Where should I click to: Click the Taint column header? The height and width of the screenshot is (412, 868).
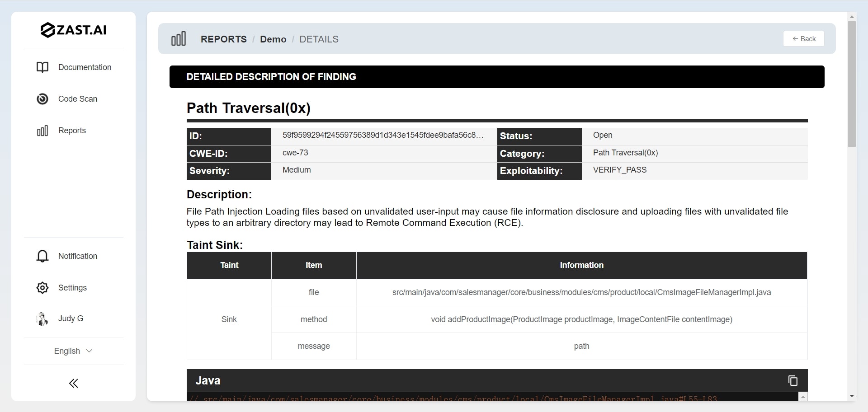229,265
